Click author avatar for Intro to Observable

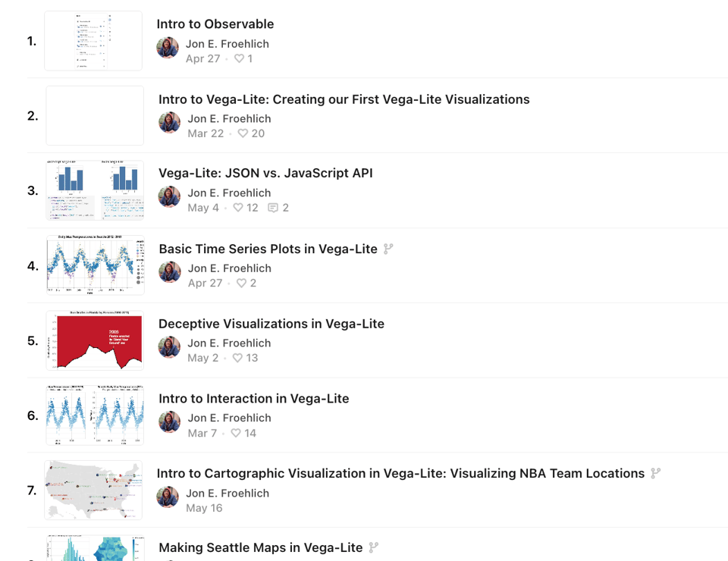168,47
